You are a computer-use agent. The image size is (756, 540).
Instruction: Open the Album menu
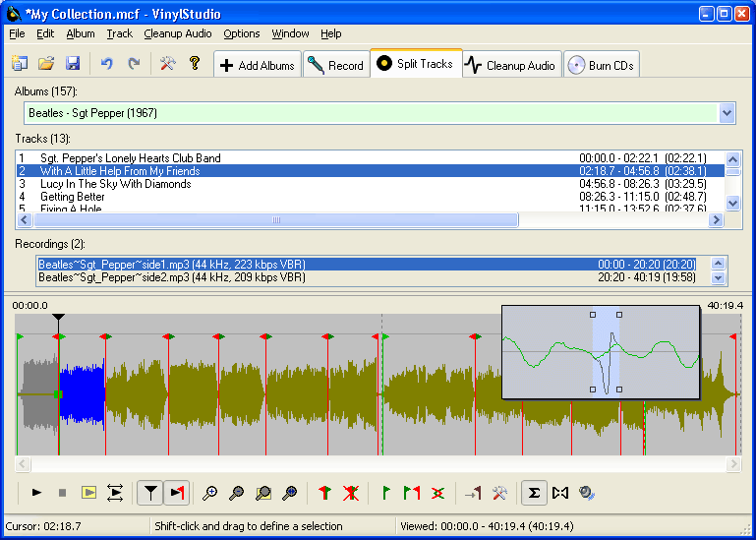click(81, 33)
